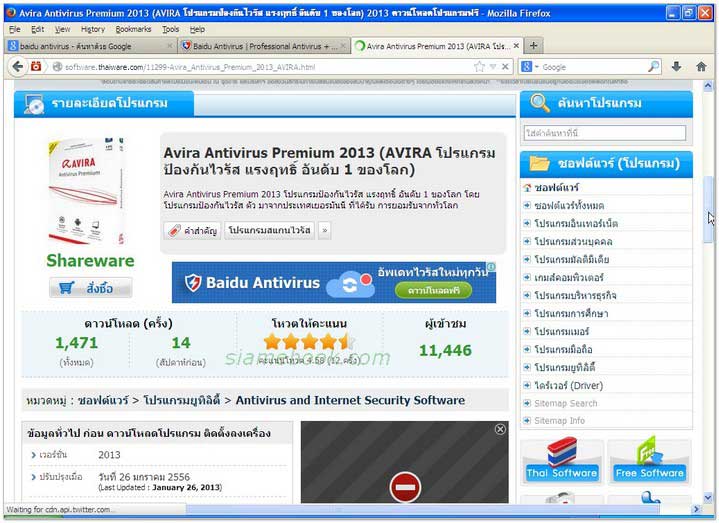Stop page loading with the X button
Image resolution: width=719 pixels, height=523 pixels.
[505, 67]
